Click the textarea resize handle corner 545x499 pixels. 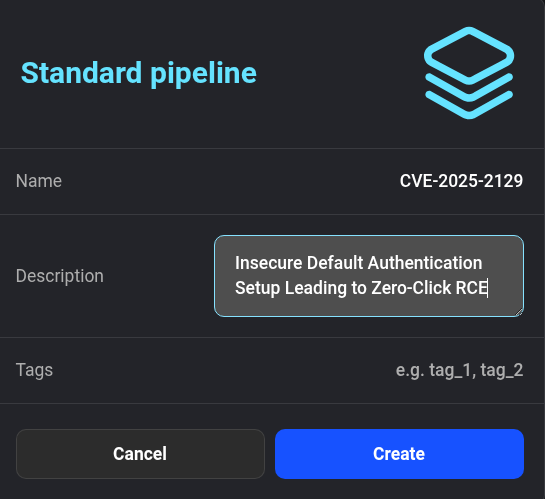pyautogui.click(x=519, y=312)
